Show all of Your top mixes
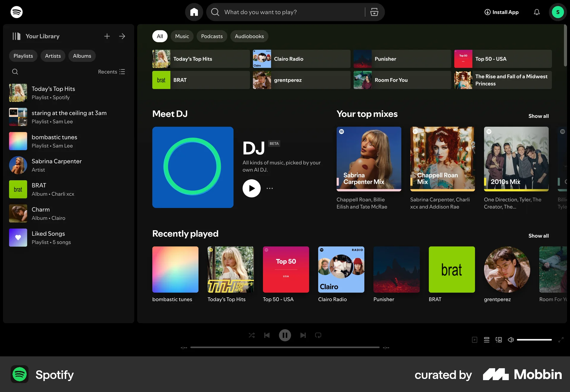570x392 pixels. tap(539, 116)
